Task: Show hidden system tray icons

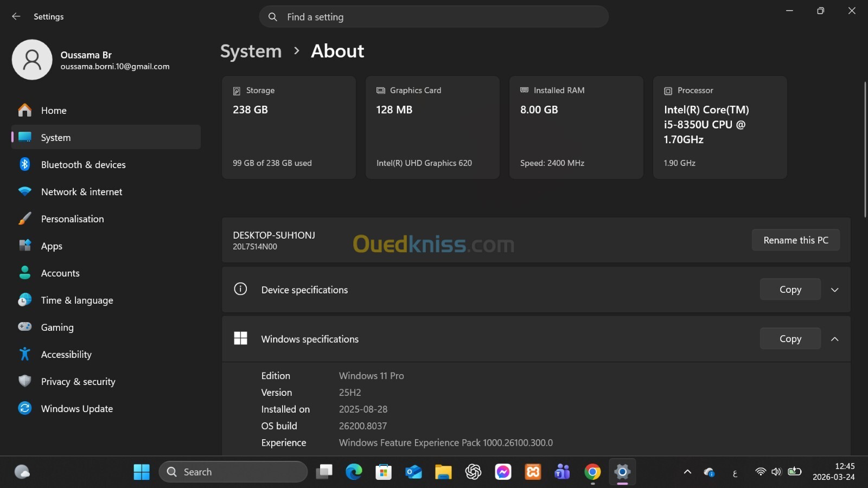Action: click(687, 472)
